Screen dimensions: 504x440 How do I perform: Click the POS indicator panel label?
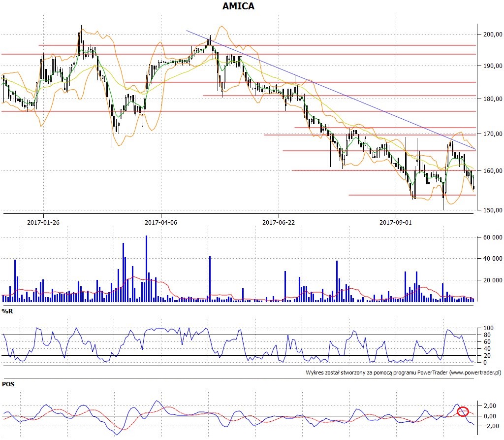[x=8, y=384]
